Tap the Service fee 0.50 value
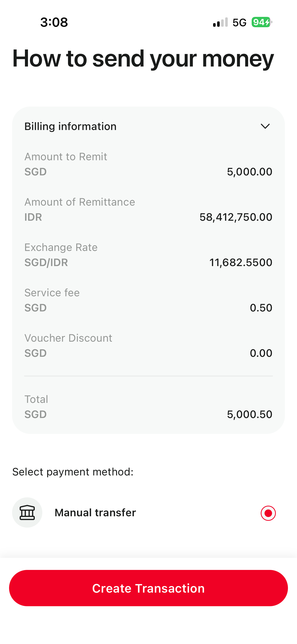Viewport: 297px width, 644px height. click(261, 308)
